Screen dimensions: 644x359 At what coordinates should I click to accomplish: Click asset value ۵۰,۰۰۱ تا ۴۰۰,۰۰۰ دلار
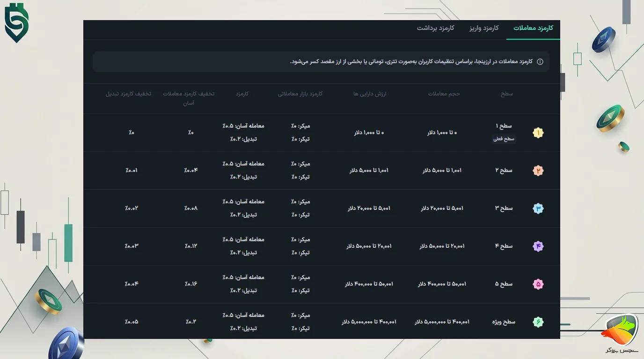(x=369, y=284)
